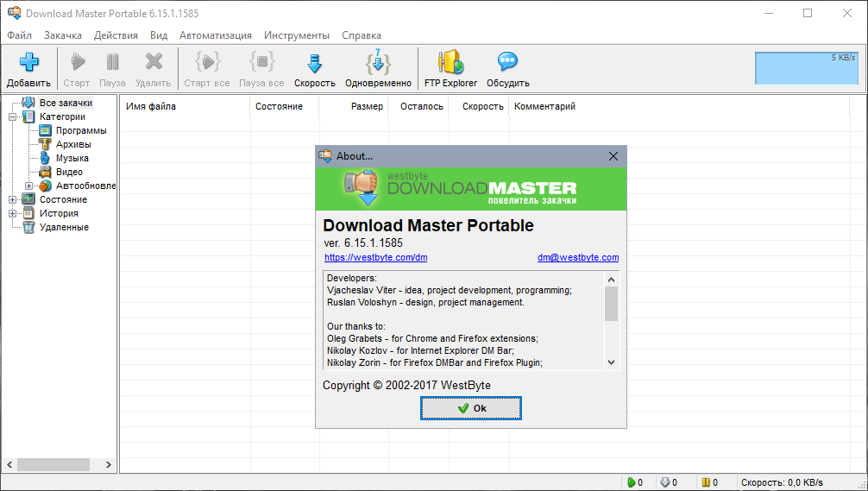
Task: Expand the Автообновление branch
Action: pyautogui.click(x=28, y=186)
